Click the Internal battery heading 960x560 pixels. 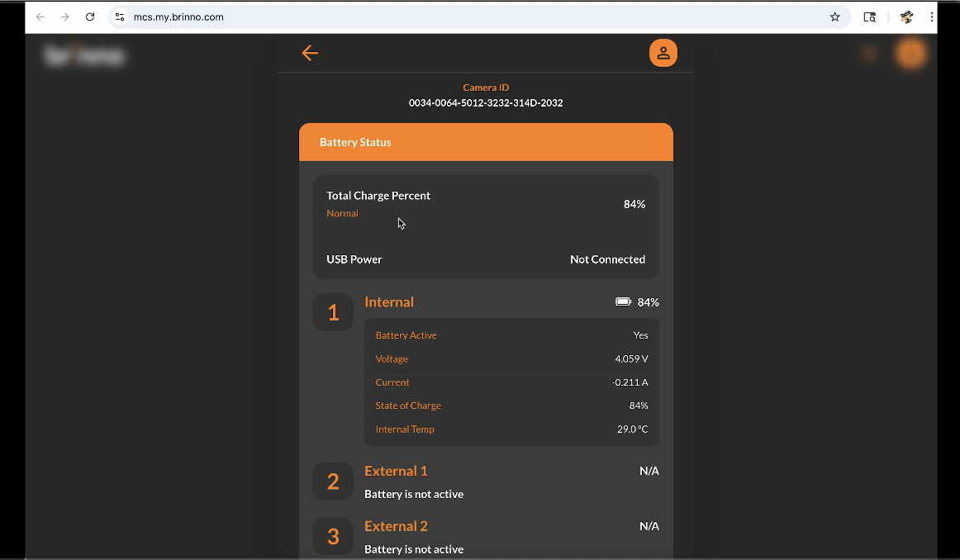(389, 302)
